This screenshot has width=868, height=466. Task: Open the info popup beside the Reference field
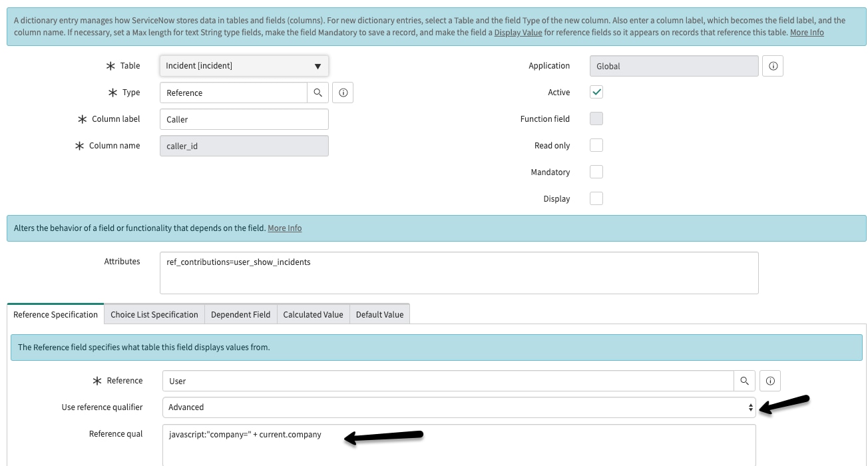point(769,380)
